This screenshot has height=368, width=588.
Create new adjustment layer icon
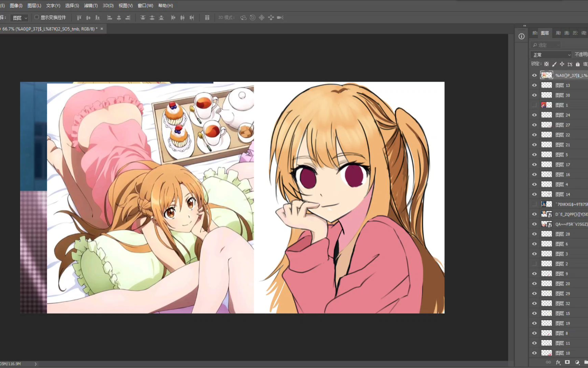click(x=577, y=362)
